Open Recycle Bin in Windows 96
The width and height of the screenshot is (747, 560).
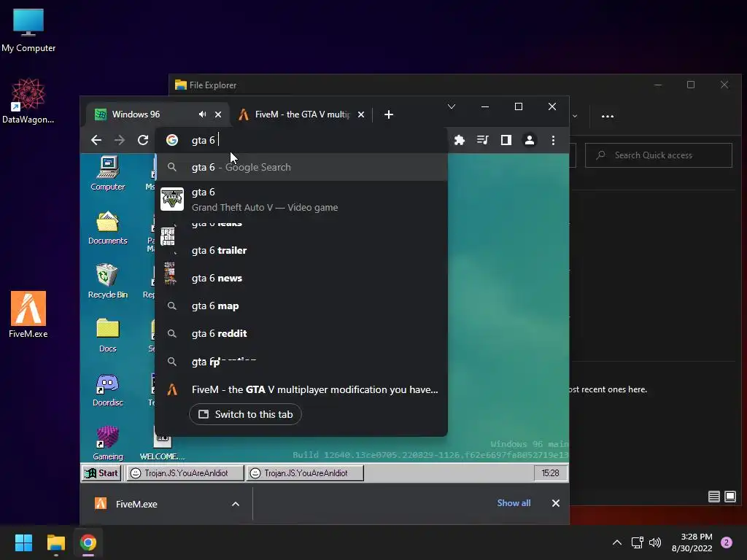point(108,281)
